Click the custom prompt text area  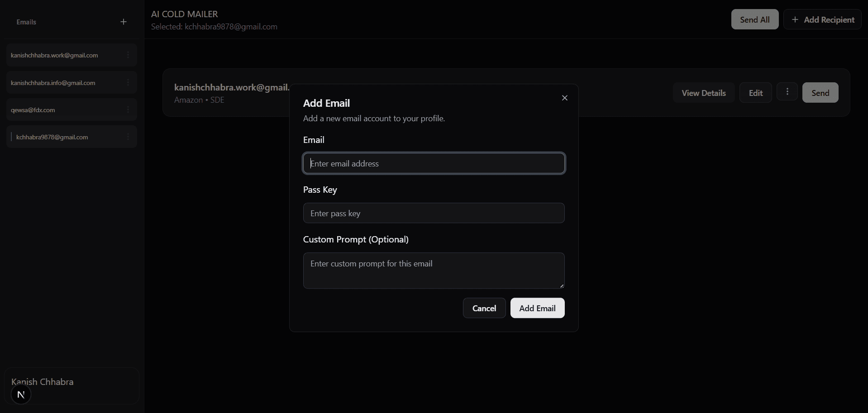[433, 271]
